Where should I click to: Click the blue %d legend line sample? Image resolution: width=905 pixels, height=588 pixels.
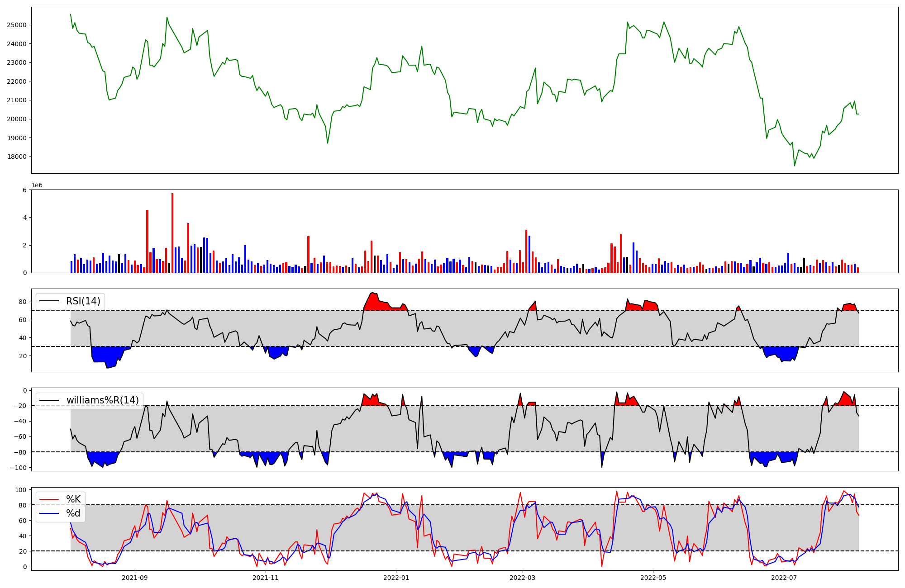(50, 513)
